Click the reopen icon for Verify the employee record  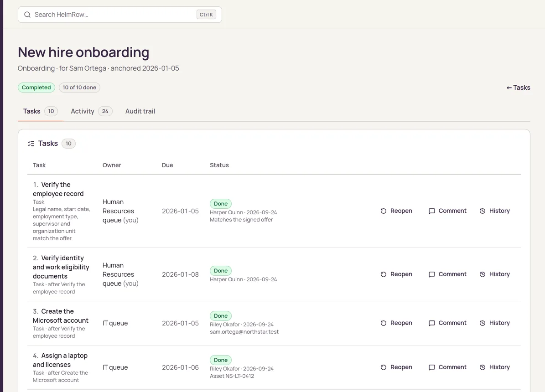[384, 211]
